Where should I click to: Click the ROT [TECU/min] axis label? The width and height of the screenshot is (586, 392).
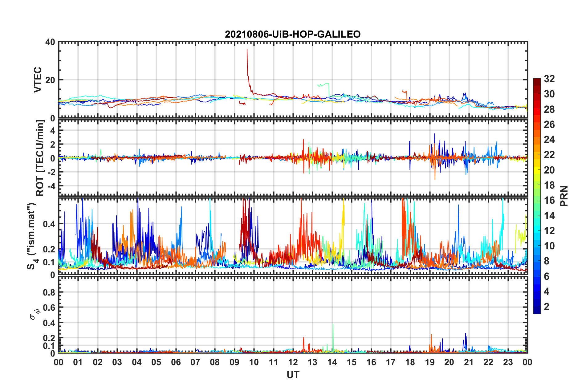pos(40,158)
